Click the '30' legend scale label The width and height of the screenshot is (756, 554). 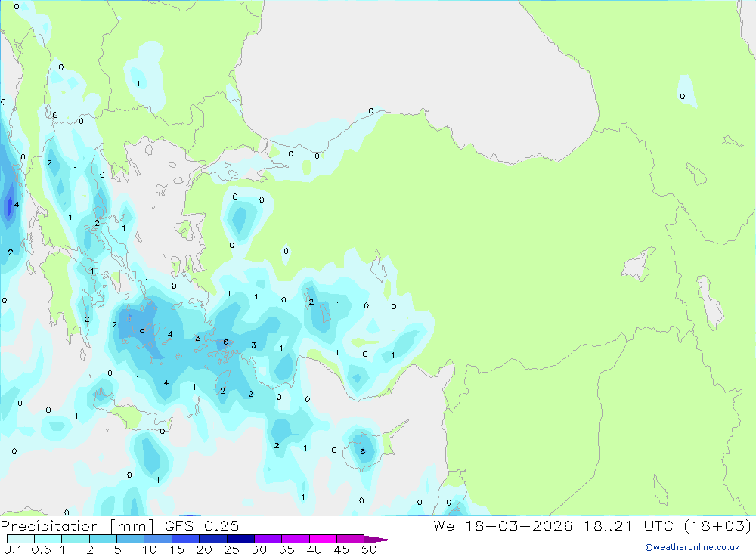coord(259,549)
